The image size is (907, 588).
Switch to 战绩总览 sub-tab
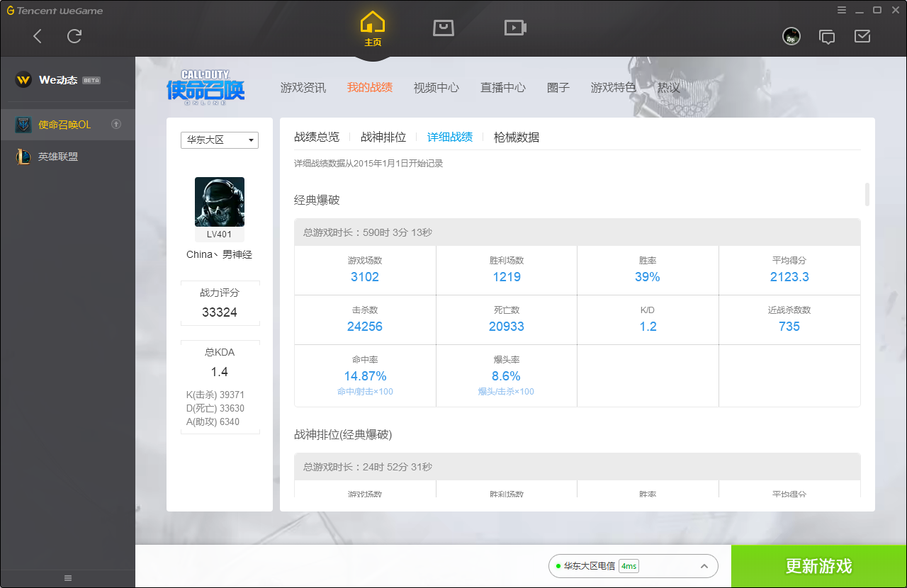(x=317, y=137)
